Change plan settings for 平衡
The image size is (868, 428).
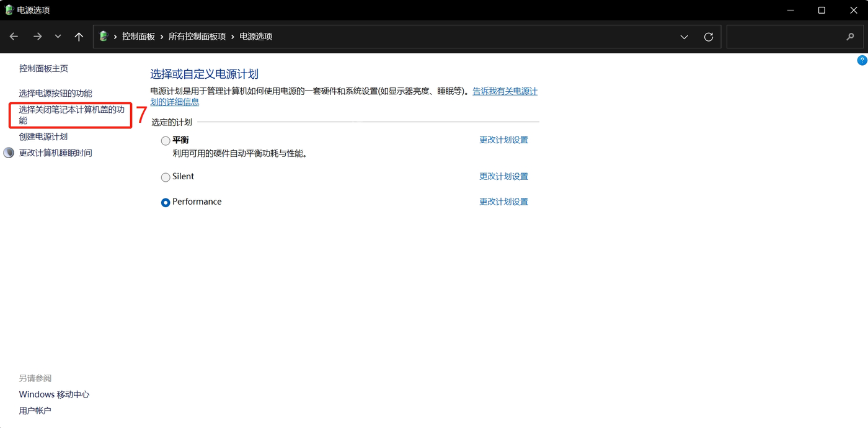click(x=503, y=140)
